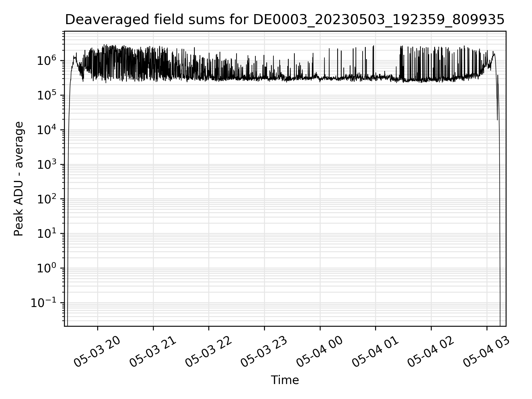This screenshot has height=399, width=532.
Task: Click the y-axis tick label 10^-1
Action: (43, 303)
